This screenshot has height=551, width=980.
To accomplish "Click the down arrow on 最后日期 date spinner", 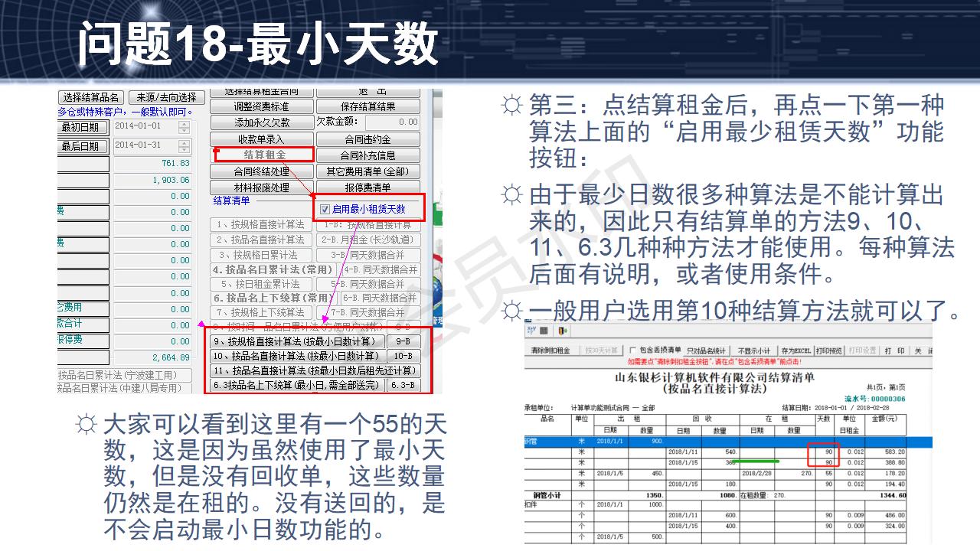I will tap(182, 149).
